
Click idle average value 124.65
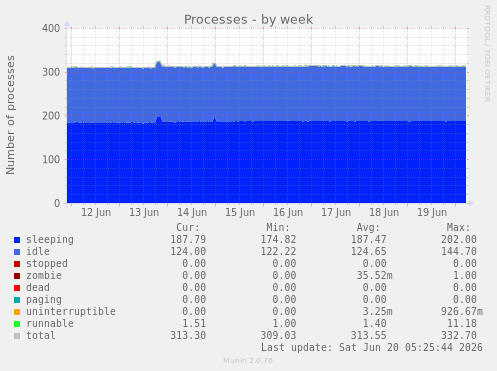(368, 251)
